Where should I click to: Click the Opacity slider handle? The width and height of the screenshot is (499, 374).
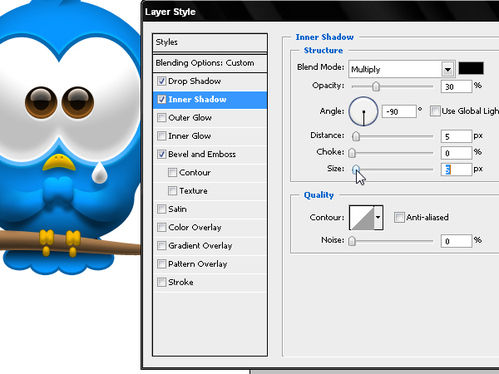point(376,86)
